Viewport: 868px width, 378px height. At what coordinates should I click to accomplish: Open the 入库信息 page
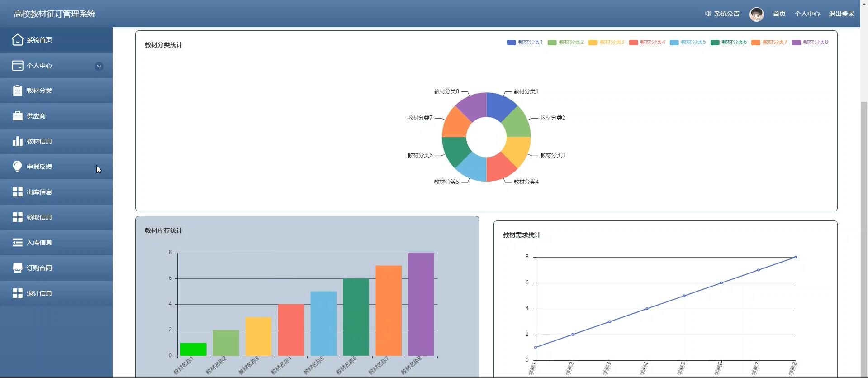click(x=56, y=243)
